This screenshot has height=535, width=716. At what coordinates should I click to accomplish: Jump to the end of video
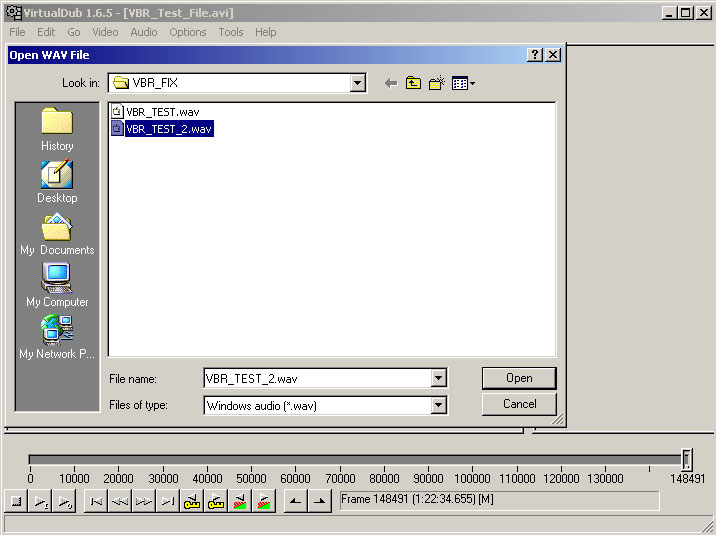point(168,501)
